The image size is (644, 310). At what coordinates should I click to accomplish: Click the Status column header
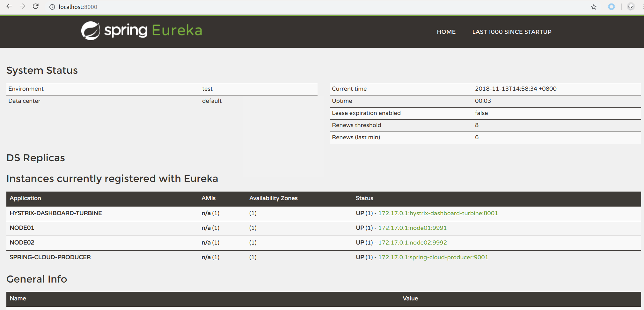(x=364, y=198)
